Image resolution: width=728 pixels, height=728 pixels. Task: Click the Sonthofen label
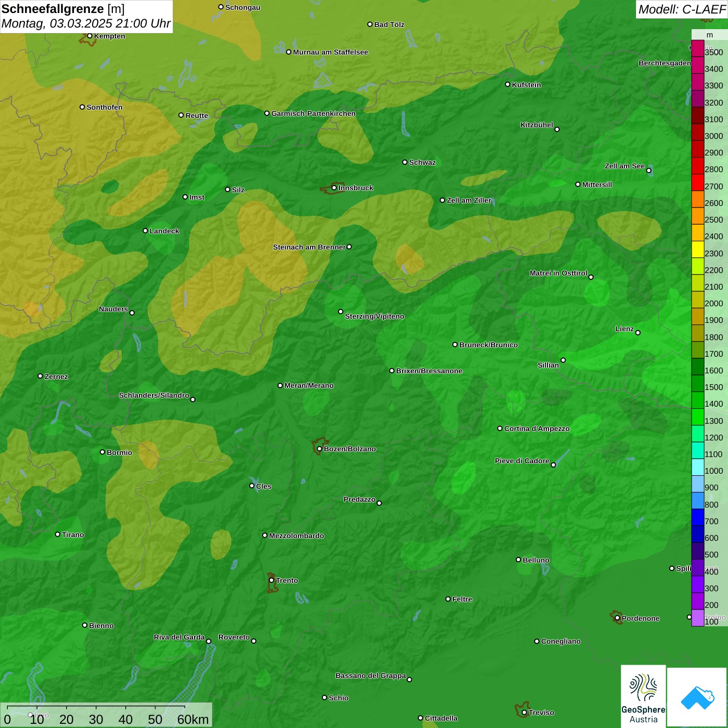[105, 107]
